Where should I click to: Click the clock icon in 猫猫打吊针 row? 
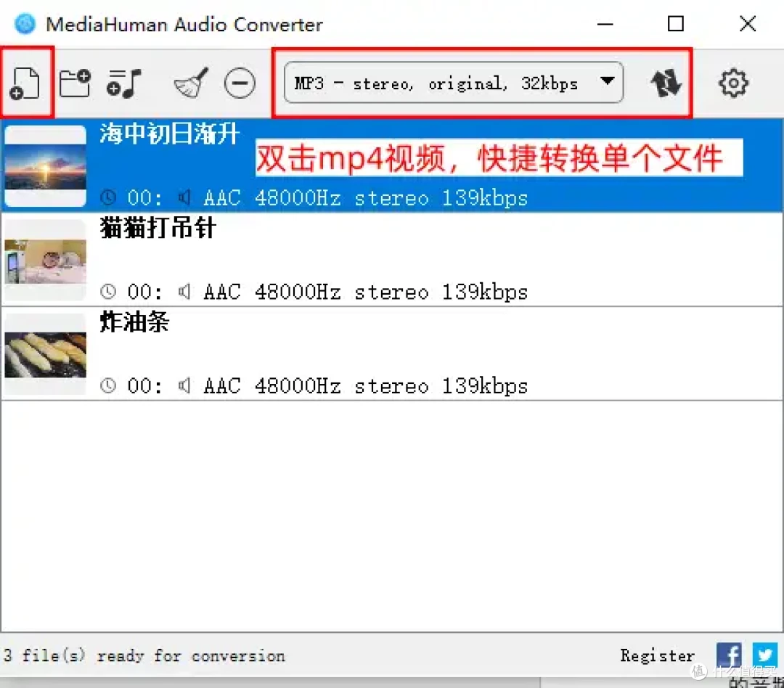[108, 292]
